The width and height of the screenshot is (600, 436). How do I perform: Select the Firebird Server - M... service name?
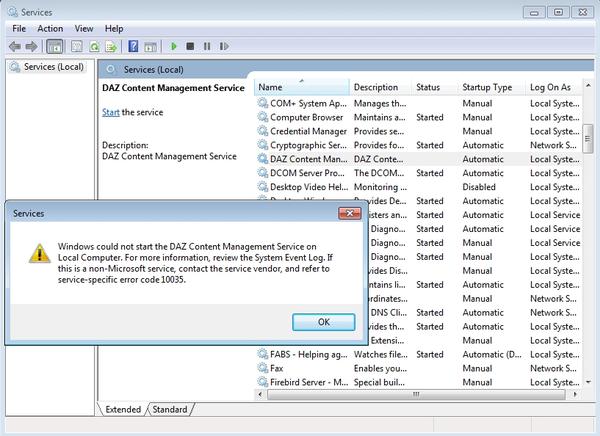coord(309,382)
